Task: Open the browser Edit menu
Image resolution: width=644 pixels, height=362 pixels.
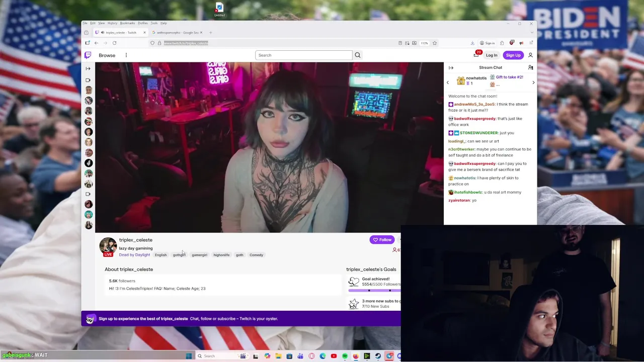Action: click(x=93, y=23)
